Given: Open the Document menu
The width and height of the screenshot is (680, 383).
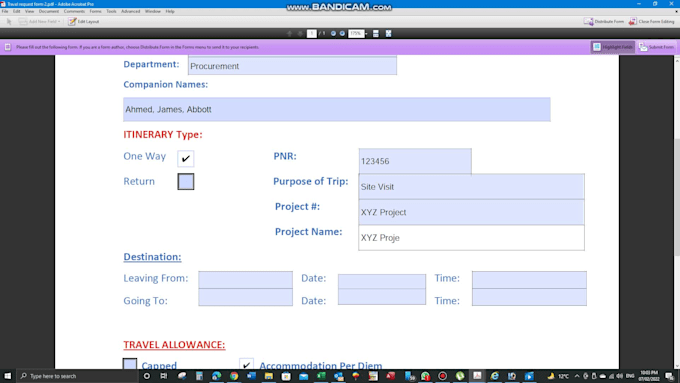Looking at the screenshot, I should point(49,11).
